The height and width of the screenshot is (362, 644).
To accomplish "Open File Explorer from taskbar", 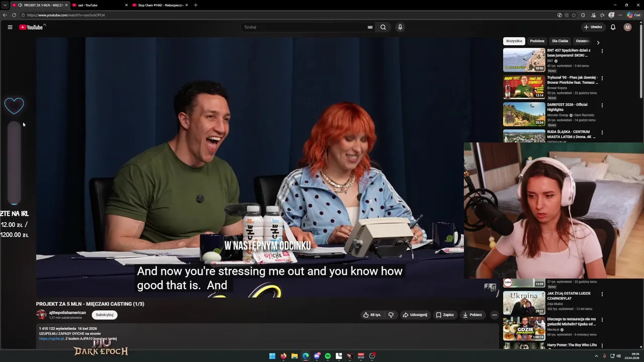I will [x=294, y=356].
